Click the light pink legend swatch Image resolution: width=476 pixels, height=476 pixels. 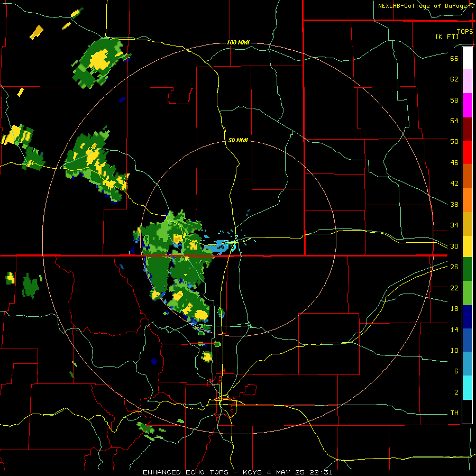click(467, 81)
